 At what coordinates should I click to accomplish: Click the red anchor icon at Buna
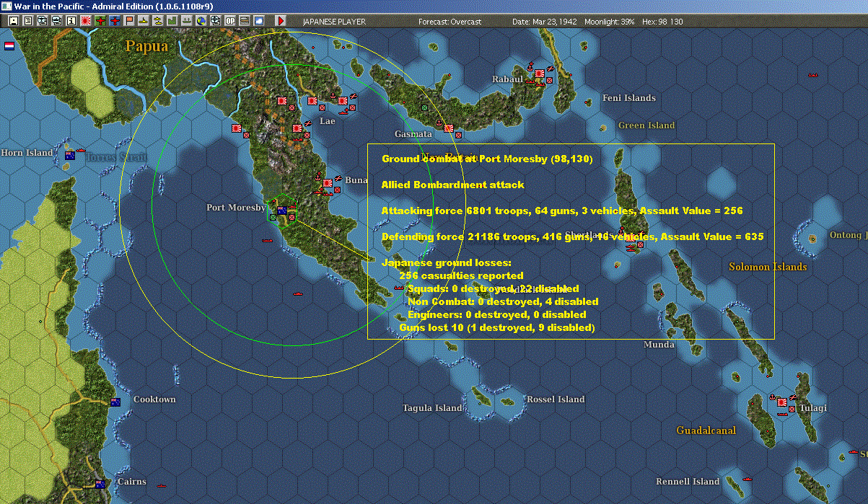(317, 177)
